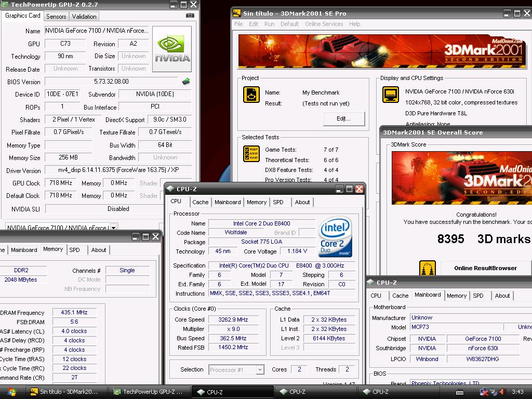
Task: Open the Memory tab in front CPU-Z
Action: pos(257,202)
